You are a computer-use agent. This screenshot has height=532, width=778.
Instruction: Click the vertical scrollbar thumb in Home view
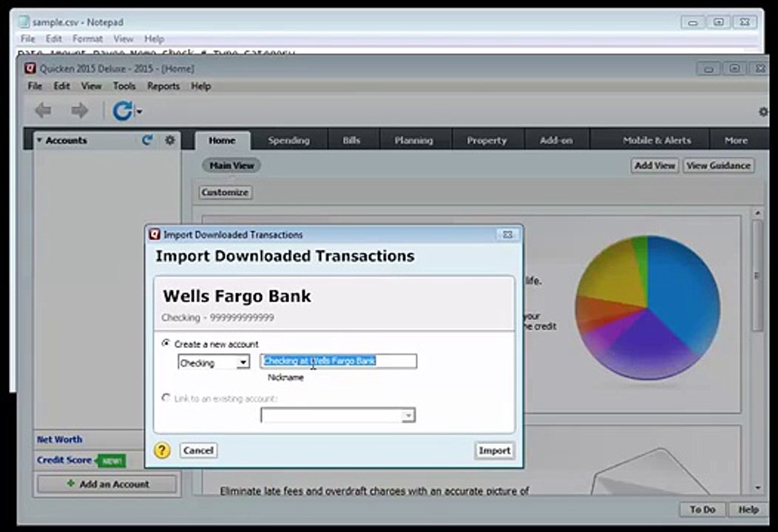pyautogui.click(x=757, y=275)
